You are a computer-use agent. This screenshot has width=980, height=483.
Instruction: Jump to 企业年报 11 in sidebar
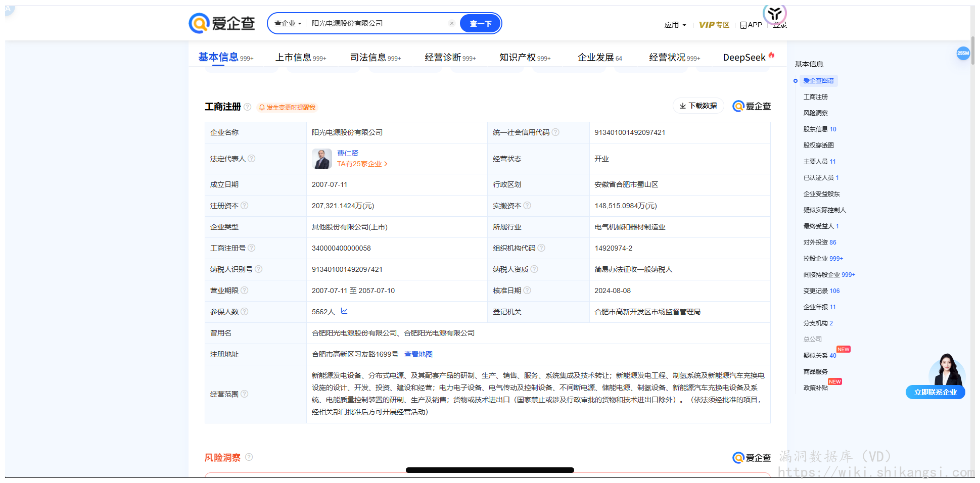[820, 307]
